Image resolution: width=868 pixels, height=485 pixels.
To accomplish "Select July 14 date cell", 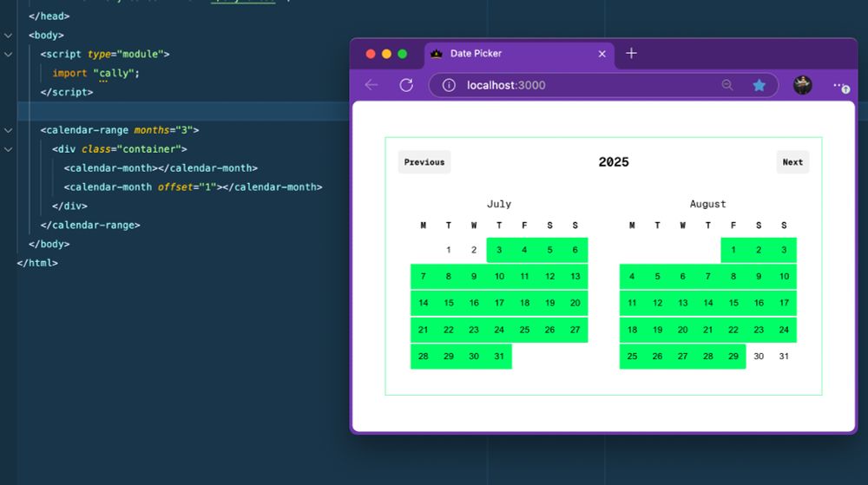I will pyautogui.click(x=424, y=303).
